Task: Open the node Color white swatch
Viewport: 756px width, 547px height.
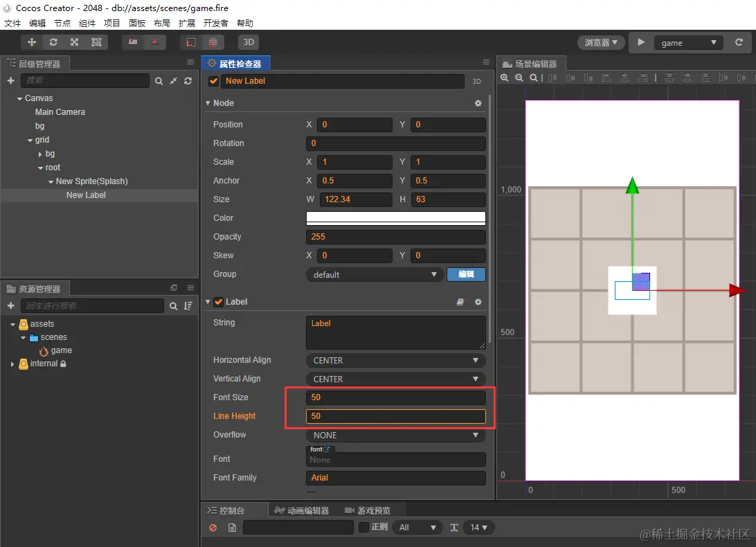Action: 395,218
